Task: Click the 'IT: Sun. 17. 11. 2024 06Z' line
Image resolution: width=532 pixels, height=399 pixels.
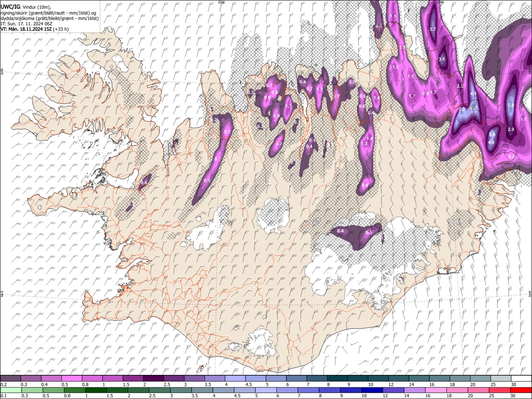Action: pyautogui.click(x=26, y=24)
